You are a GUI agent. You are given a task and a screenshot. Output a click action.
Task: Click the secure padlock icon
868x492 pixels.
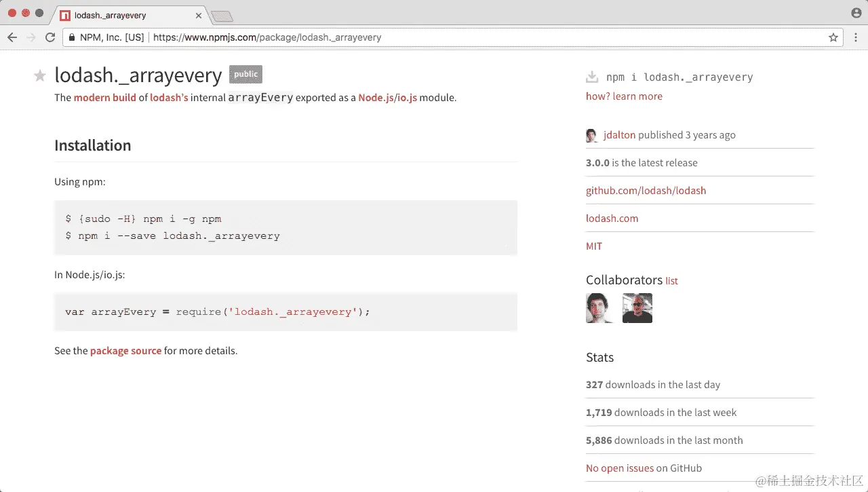[72, 37]
